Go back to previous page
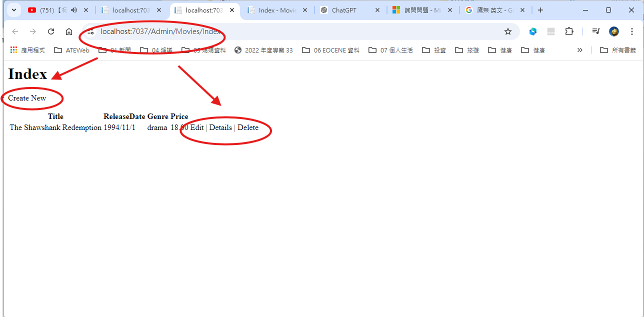 15,31
